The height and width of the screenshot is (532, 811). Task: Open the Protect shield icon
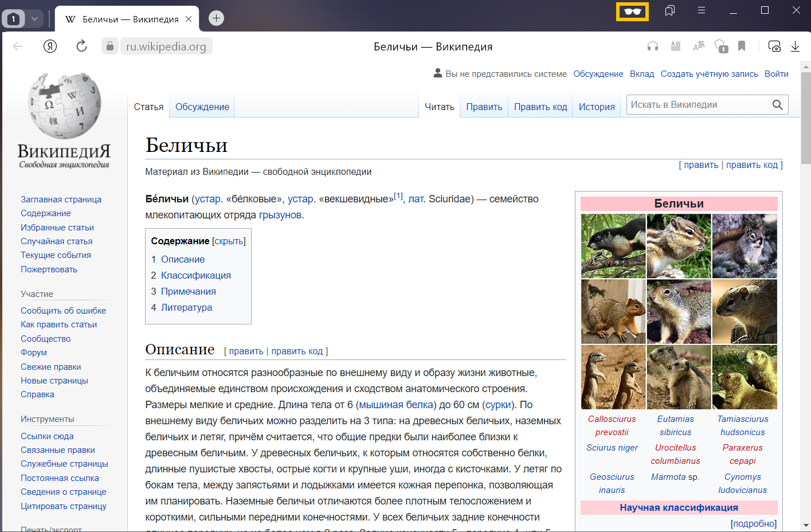coord(721,46)
